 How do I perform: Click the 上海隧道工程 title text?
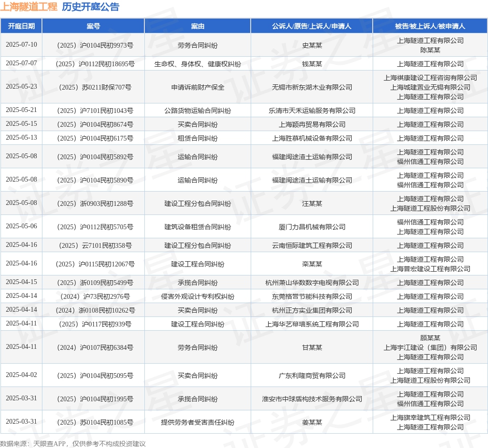coord(29,7)
